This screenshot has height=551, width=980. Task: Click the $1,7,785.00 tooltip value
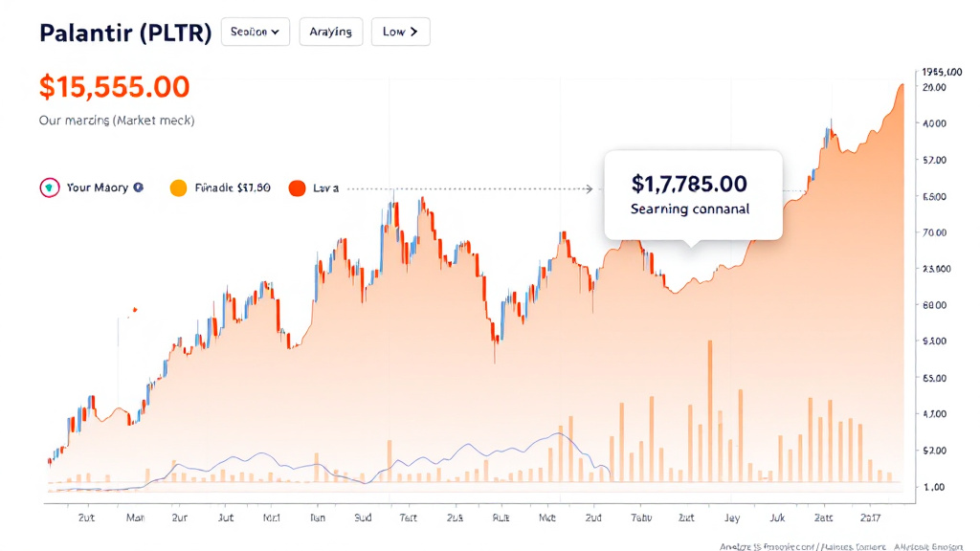click(x=689, y=184)
